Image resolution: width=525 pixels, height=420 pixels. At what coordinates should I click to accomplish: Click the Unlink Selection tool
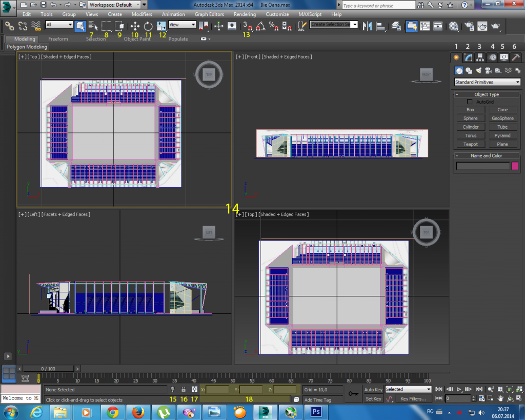coord(23,26)
